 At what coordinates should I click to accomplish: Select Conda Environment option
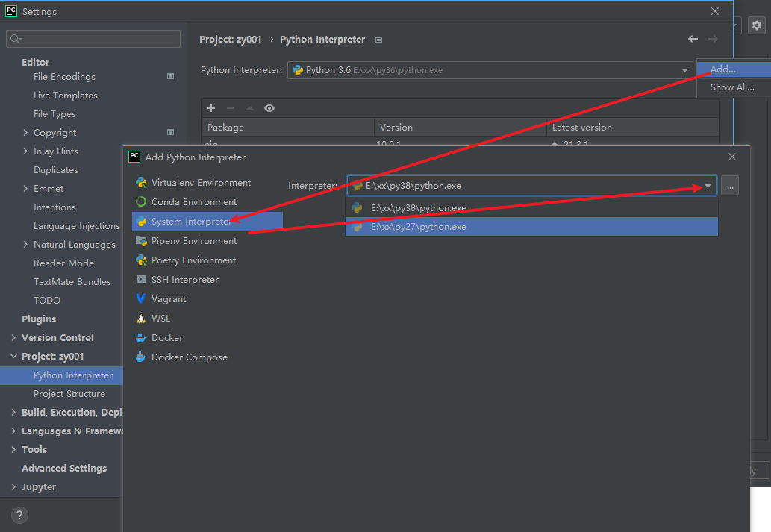pyautogui.click(x=194, y=202)
